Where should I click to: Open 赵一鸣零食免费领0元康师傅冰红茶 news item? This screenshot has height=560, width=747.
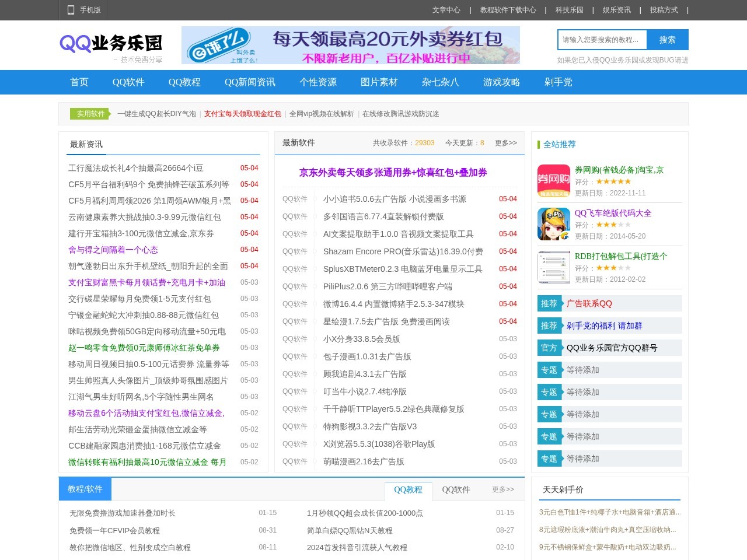coord(144,348)
